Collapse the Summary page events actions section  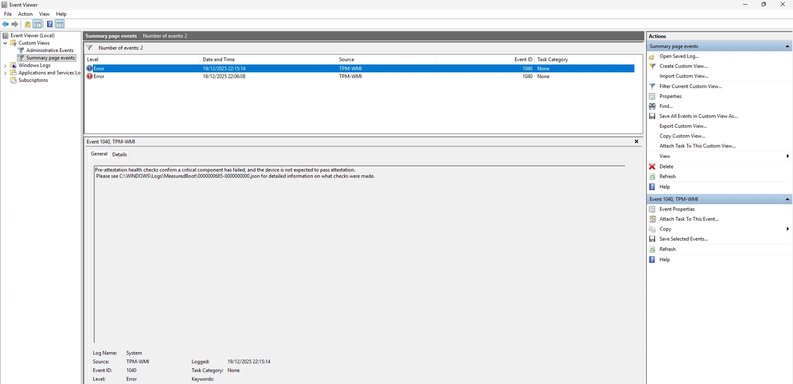point(787,47)
